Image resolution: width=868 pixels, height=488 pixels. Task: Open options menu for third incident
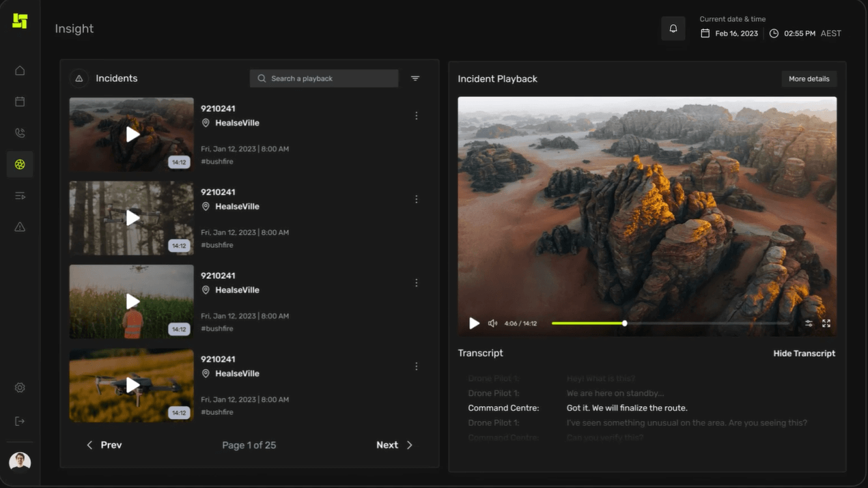click(x=417, y=283)
